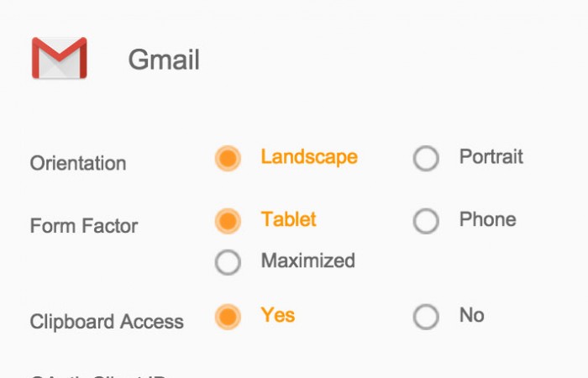Click the No text label
This screenshot has width=588, height=378.
[471, 316]
